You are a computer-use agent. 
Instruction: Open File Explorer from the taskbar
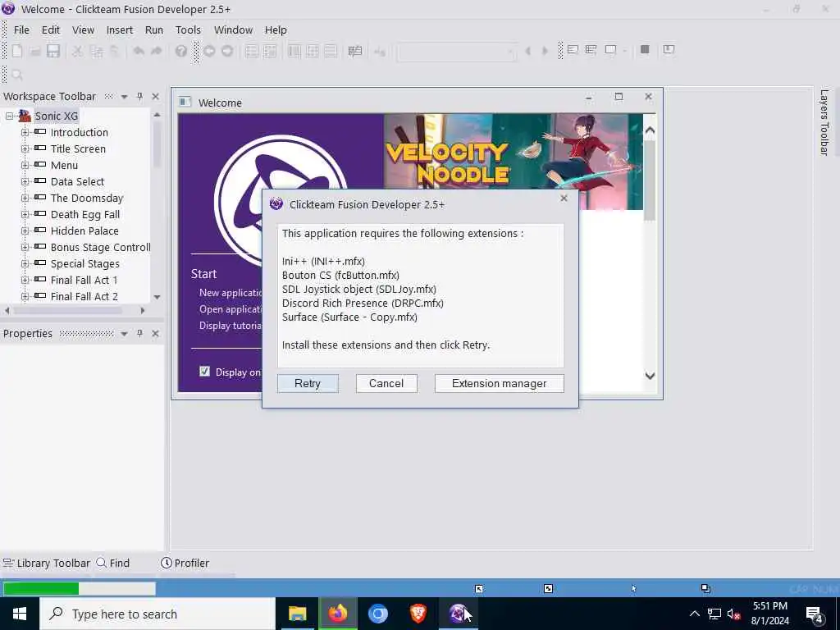click(297, 614)
